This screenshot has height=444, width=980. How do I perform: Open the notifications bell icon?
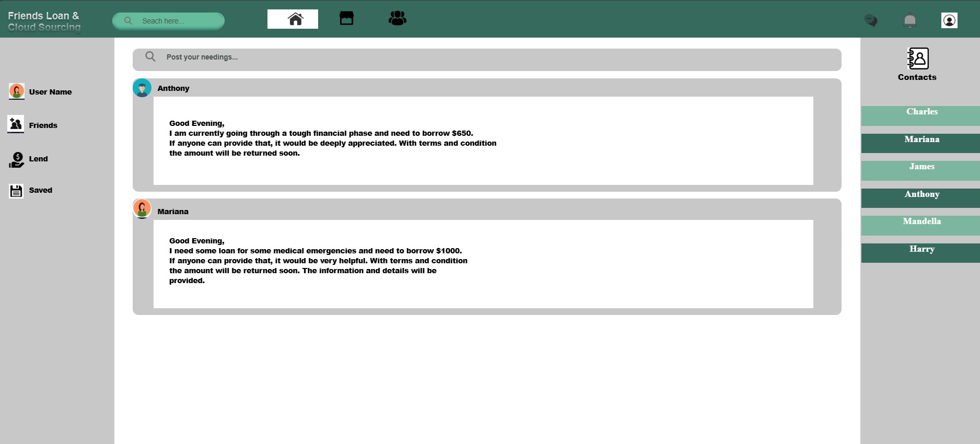pos(910,20)
